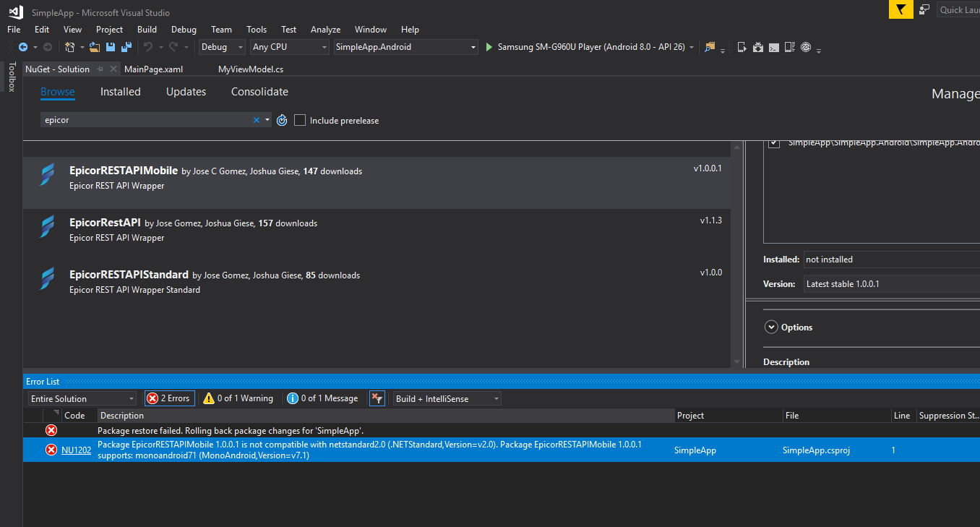The height and width of the screenshot is (527, 980).
Task: Switch to the MainPage.xaml tab
Action: point(153,69)
